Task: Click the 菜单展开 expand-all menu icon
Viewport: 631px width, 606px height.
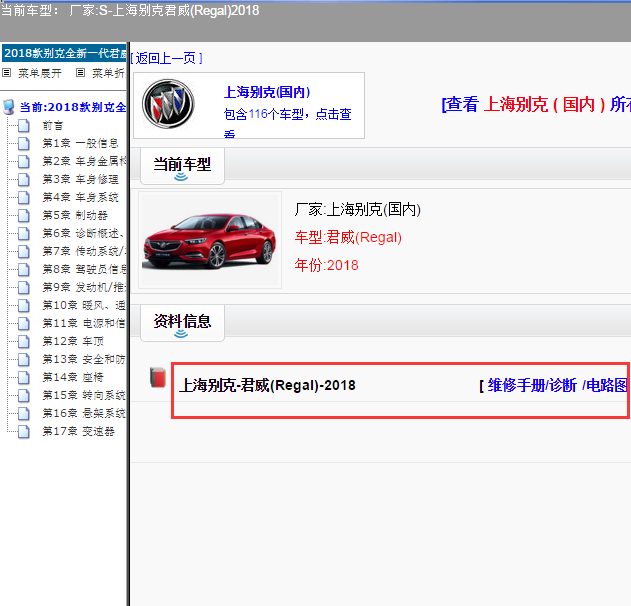Action: coord(6,73)
